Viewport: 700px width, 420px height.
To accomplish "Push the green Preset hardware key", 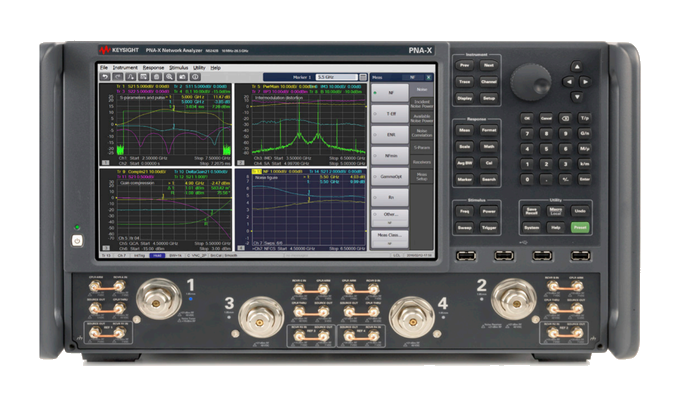I will tap(580, 228).
